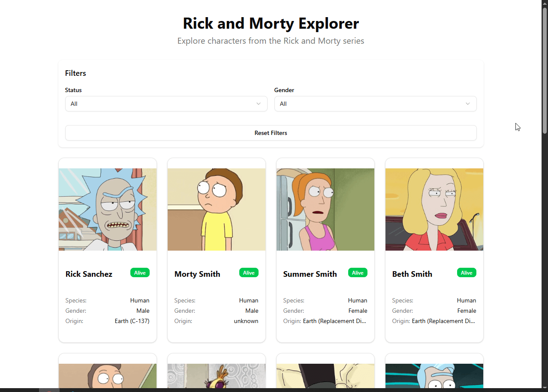Select the Morty Smith name heading
The width and height of the screenshot is (548, 392).
pyautogui.click(x=197, y=274)
